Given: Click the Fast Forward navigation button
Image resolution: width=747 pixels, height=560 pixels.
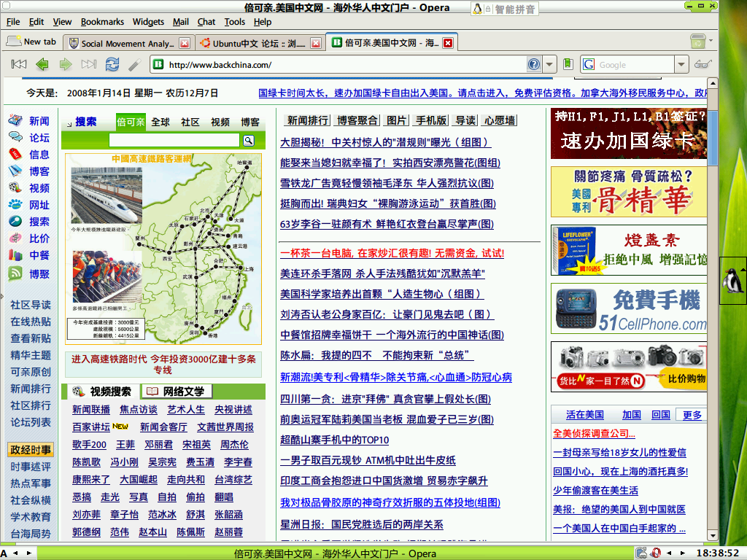Looking at the screenshot, I should [x=89, y=64].
